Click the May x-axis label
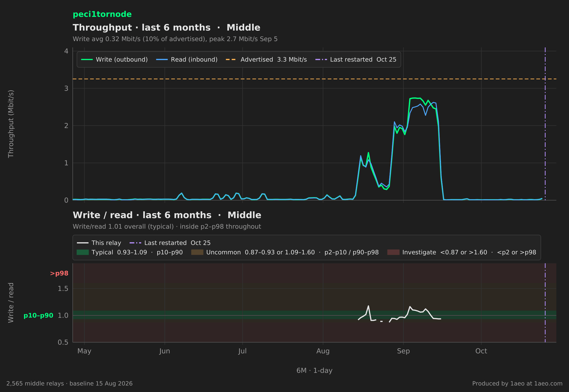569x392 pixels. tap(84, 351)
